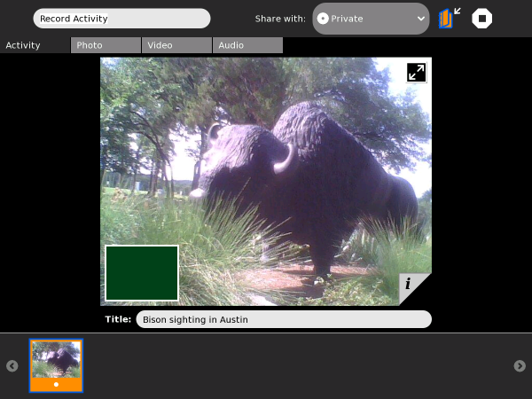Viewport: 532px width, 399px height.
Task: Click the Record Activity name field
Action: pyautogui.click(x=121, y=19)
